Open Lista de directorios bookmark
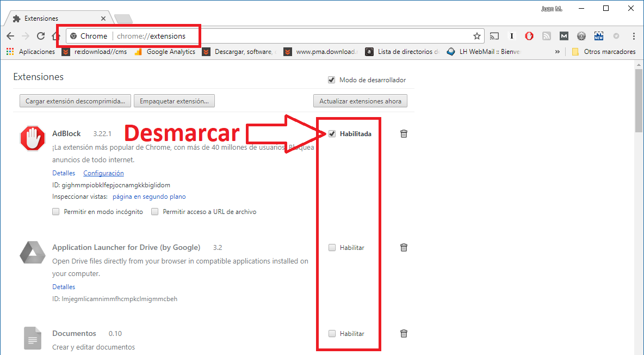The image size is (644, 355). coord(403,51)
